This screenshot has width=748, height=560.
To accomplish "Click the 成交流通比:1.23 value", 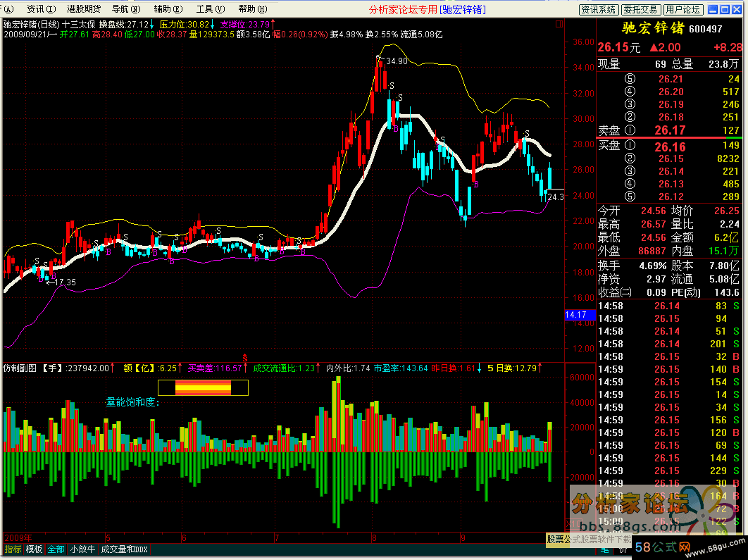I will 286,368.
